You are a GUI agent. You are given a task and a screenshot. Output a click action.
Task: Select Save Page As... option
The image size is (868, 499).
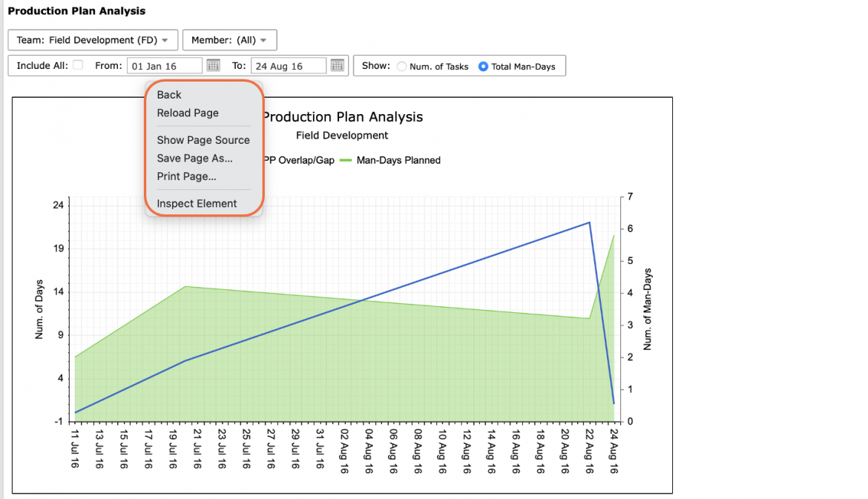(x=194, y=158)
